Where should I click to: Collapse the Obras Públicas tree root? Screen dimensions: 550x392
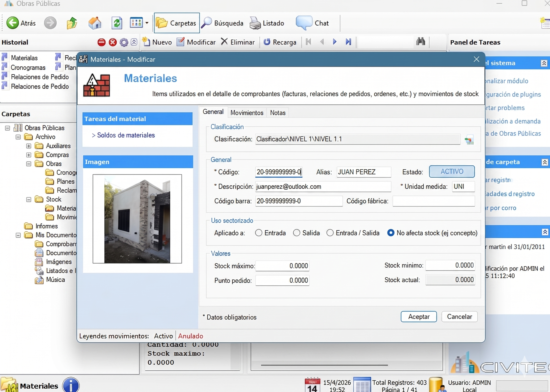click(7, 128)
